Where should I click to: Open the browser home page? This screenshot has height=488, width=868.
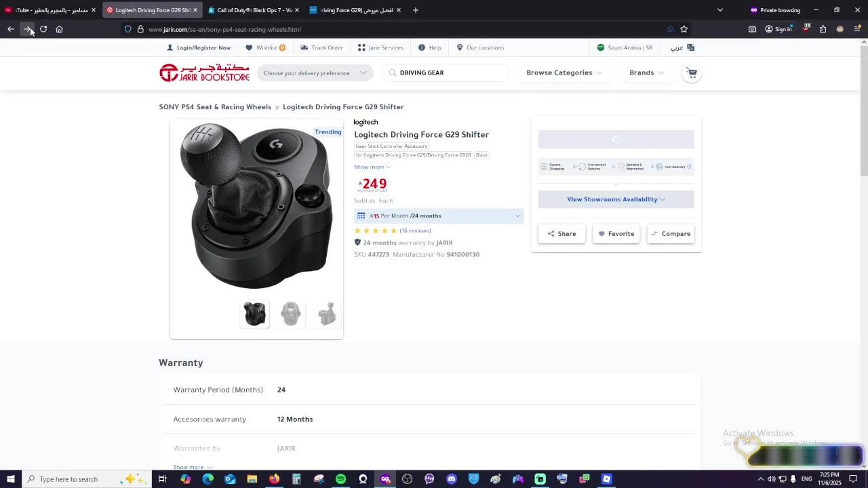pos(60,29)
